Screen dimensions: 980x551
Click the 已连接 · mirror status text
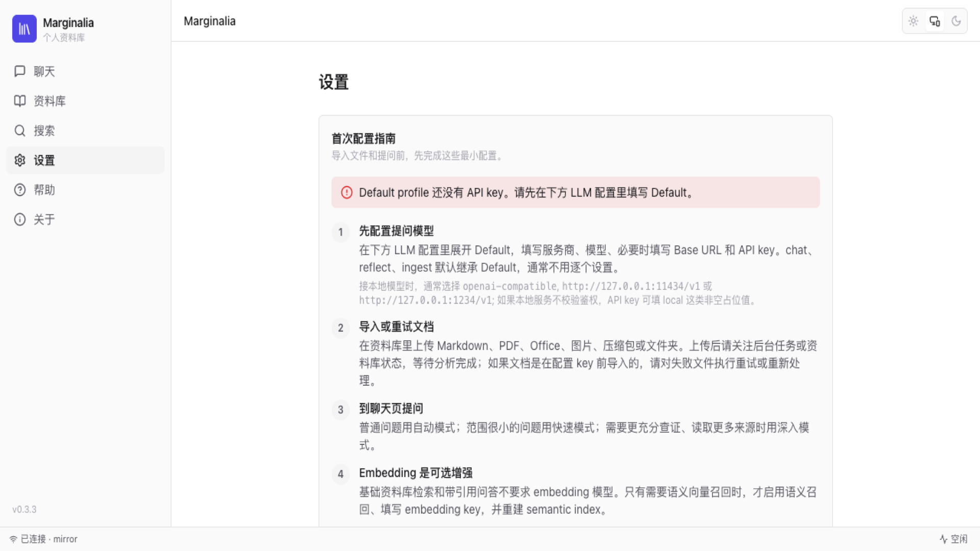coord(49,539)
